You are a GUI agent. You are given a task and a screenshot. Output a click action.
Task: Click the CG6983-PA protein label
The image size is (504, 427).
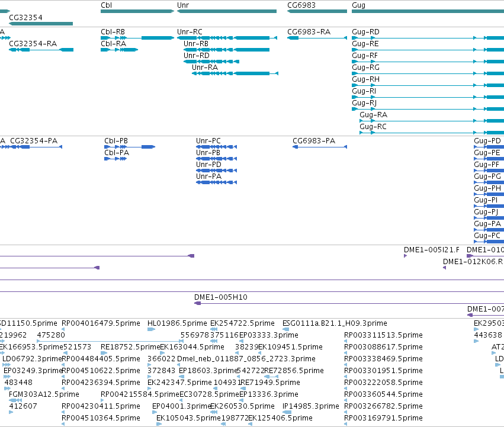[314, 141]
